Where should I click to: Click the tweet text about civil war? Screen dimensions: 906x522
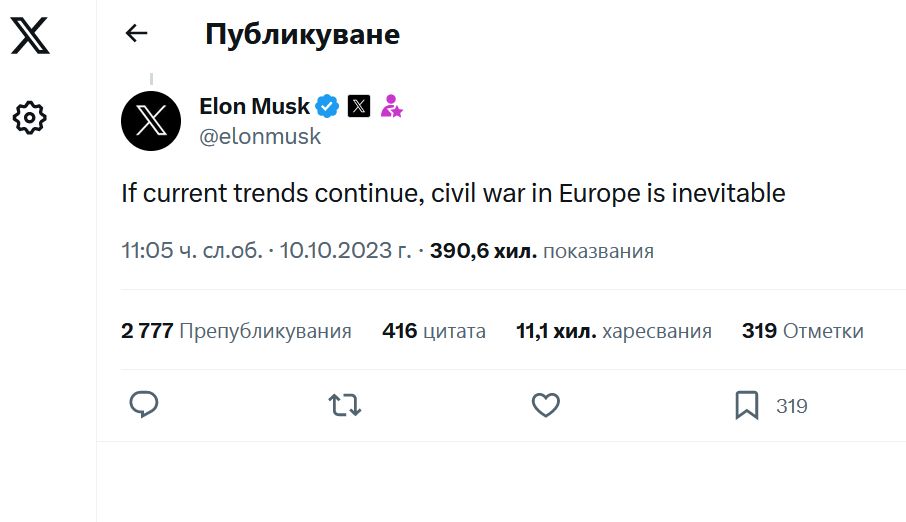pos(453,193)
